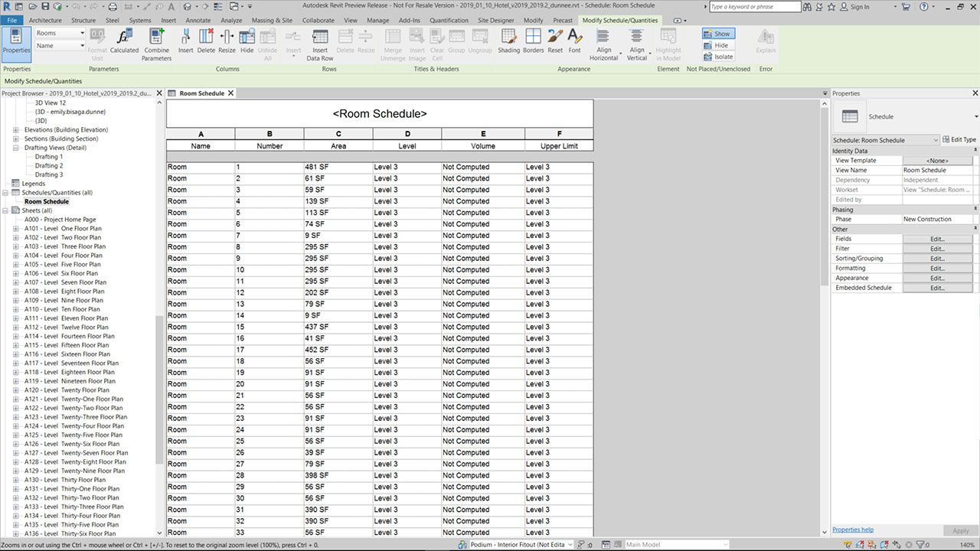Expand the Sections (Building Section) node
The height and width of the screenshot is (551, 980).
(x=17, y=139)
